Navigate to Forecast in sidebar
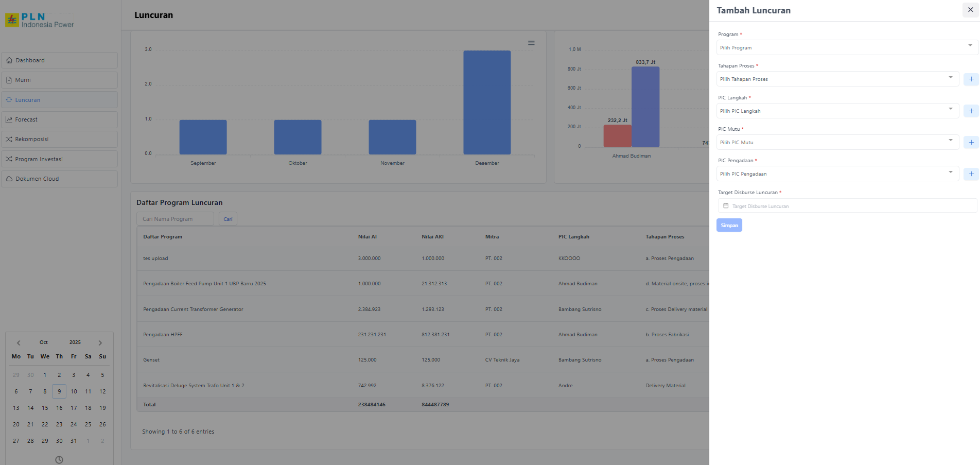Screen dimensions: 980x465 [x=59, y=119]
